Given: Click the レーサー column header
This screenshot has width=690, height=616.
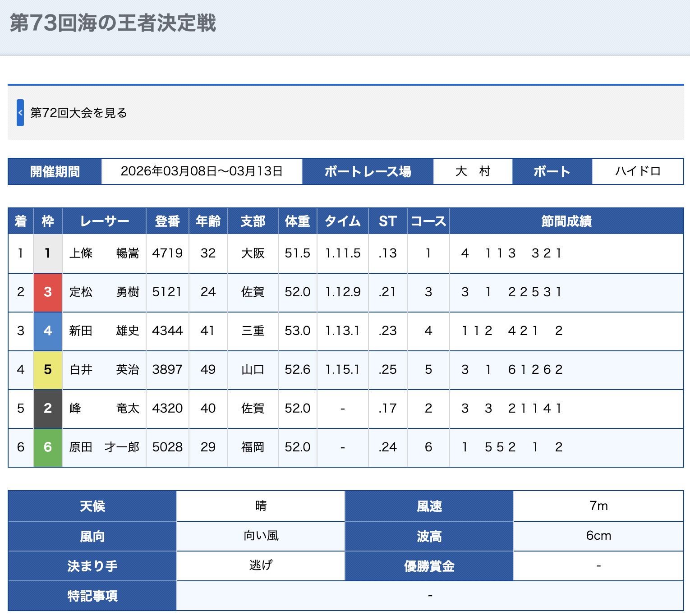Looking at the screenshot, I should coord(104,221).
